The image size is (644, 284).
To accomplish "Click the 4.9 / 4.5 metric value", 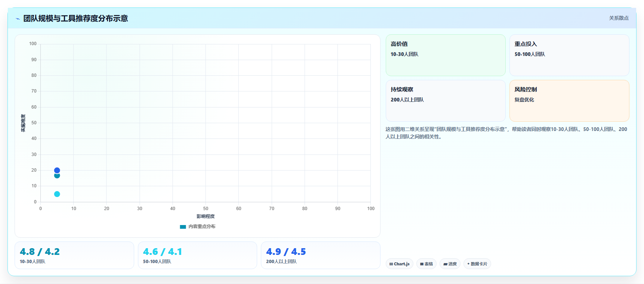I will tap(286, 252).
